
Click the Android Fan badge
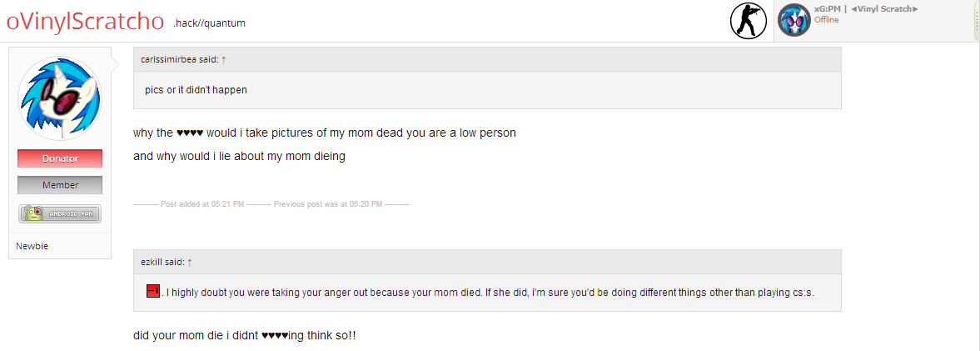[x=60, y=214]
